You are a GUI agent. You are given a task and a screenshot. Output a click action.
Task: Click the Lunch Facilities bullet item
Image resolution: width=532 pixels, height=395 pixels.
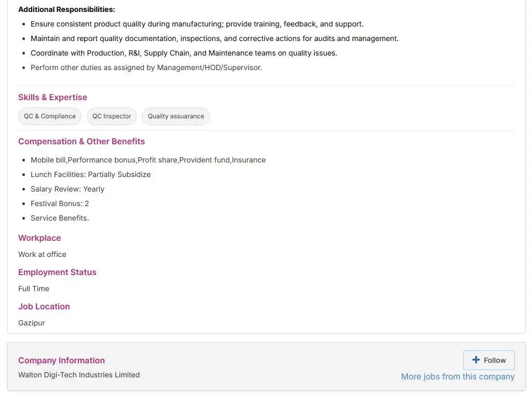coord(90,174)
